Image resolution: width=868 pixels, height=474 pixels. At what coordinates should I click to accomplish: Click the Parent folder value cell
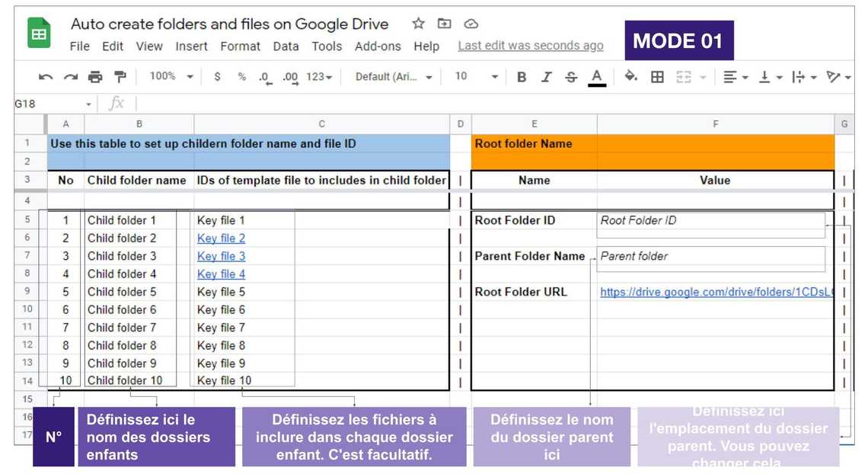pos(710,257)
